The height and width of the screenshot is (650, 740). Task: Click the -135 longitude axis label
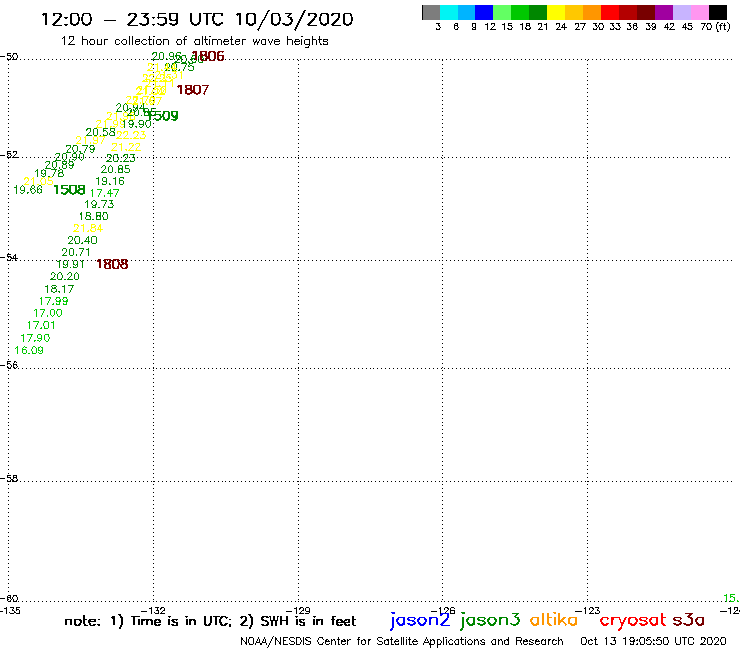click(x=10, y=611)
